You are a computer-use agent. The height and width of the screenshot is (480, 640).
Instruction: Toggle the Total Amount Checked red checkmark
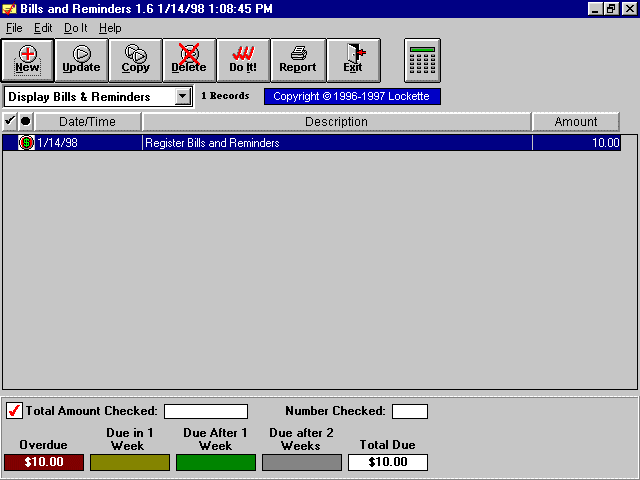click(14, 411)
